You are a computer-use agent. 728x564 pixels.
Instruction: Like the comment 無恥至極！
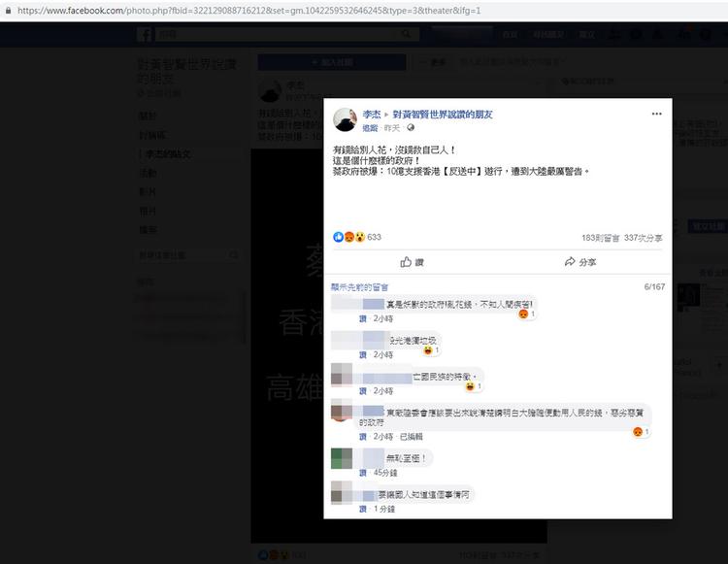coord(363,473)
